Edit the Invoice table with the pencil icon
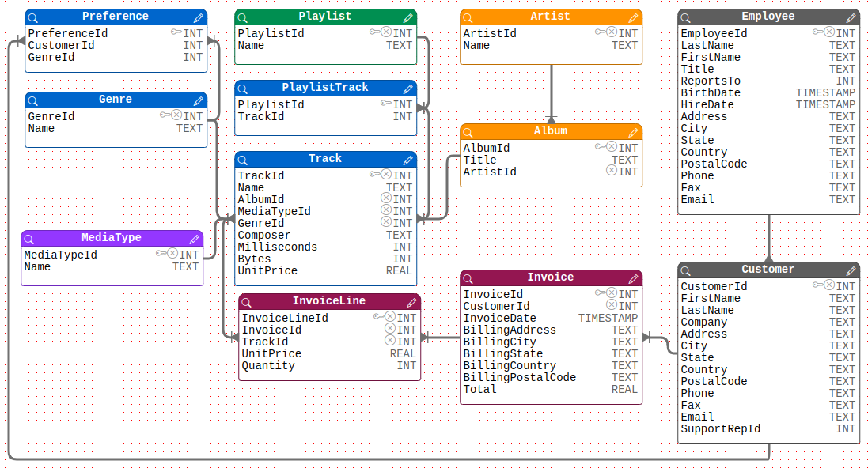The image size is (868, 468). coord(633,278)
